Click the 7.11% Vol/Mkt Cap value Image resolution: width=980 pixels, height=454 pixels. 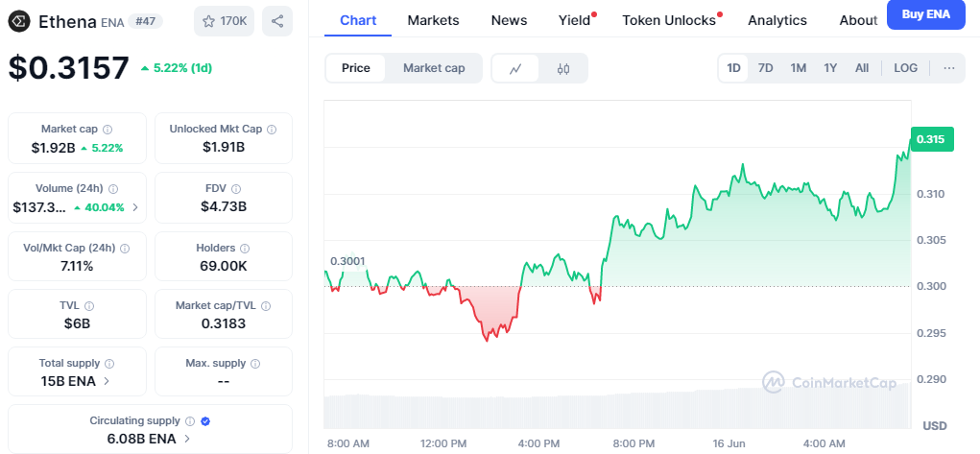[x=77, y=267]
